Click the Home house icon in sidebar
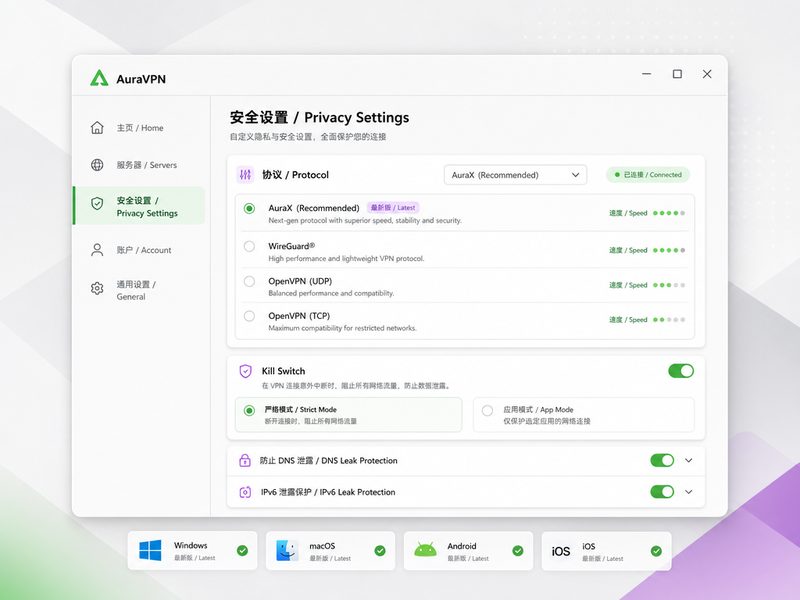Image resolution: width=800 pixels, height=600 pixels. tap(97, 128)
